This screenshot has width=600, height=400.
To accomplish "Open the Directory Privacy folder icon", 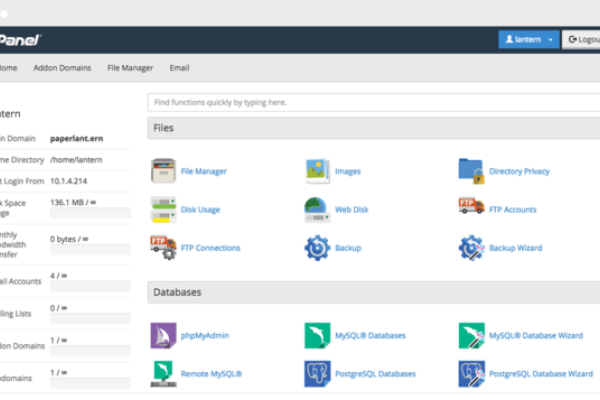I will [471, 171].
